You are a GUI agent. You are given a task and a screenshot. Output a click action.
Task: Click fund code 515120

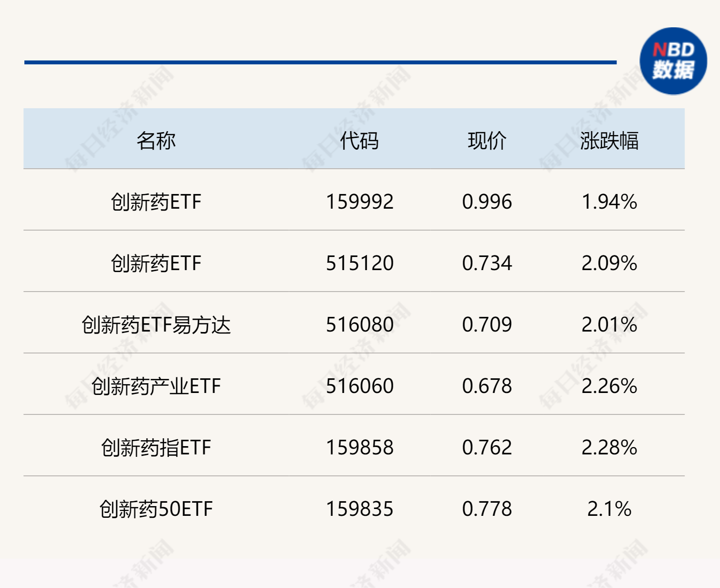[x=360, y=263]
